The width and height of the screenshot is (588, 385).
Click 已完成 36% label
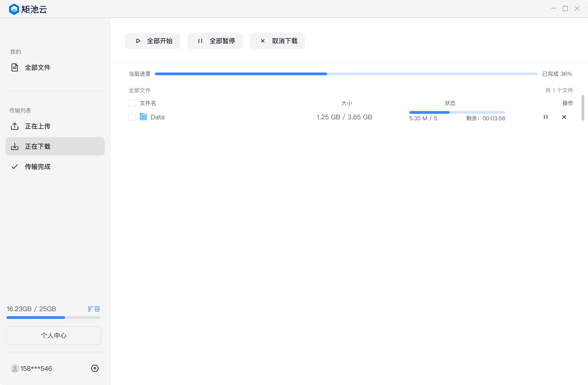(x=557, y=74)
